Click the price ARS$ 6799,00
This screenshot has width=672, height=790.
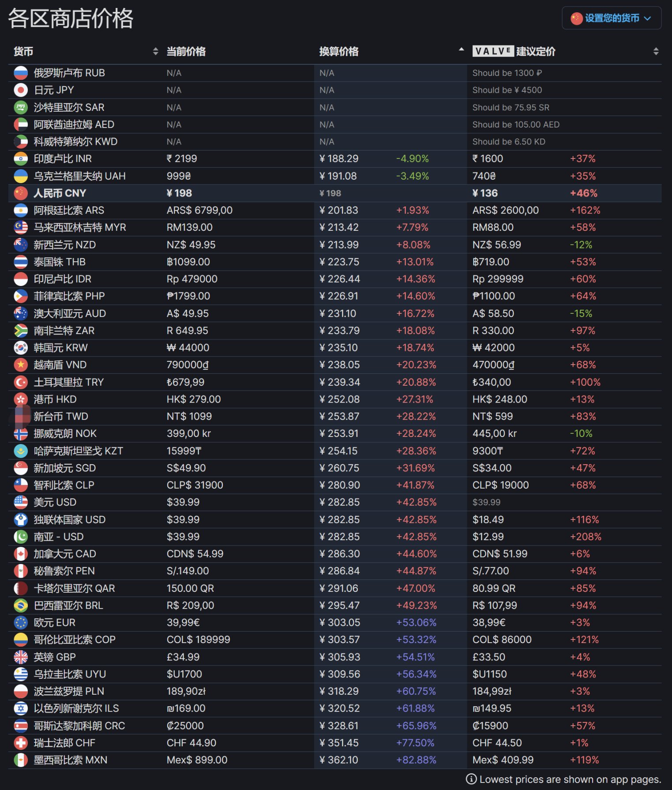[x=199, y=211]
